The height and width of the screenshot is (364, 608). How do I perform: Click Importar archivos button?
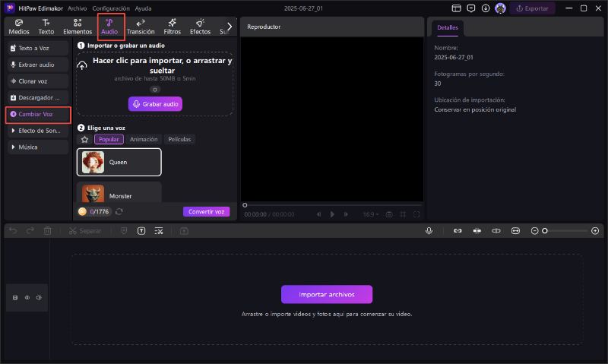327,295
